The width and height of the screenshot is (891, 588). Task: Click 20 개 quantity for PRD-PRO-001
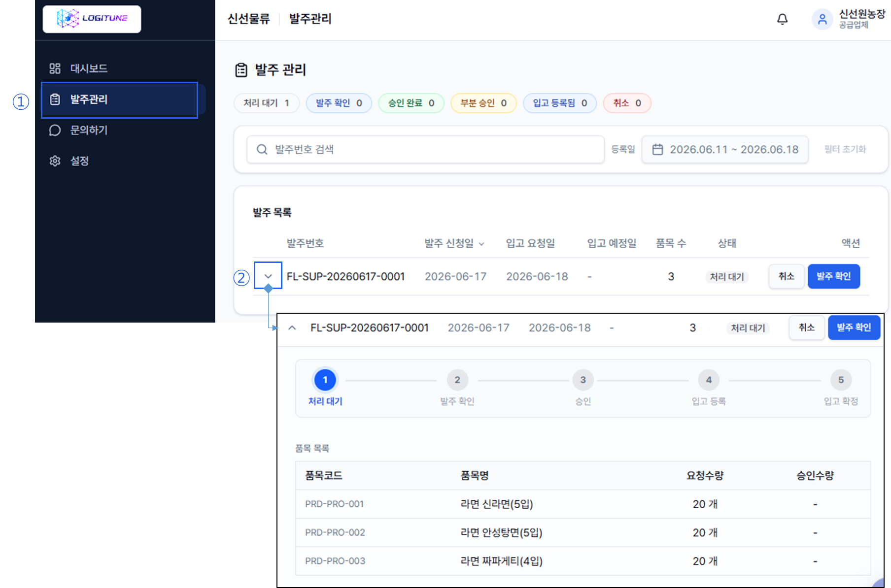coord(705,504)
